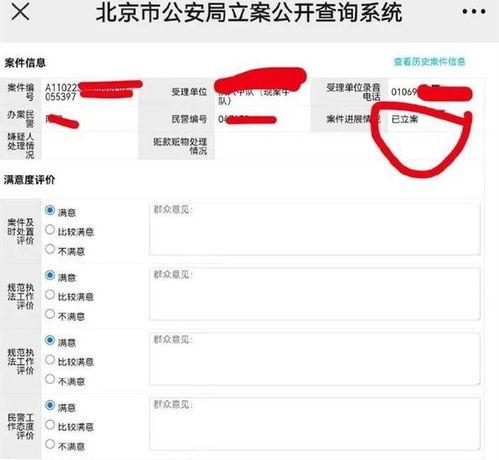
Task: Select 不满意 for 案件及时处置评价
Action: tap(50, 249)
